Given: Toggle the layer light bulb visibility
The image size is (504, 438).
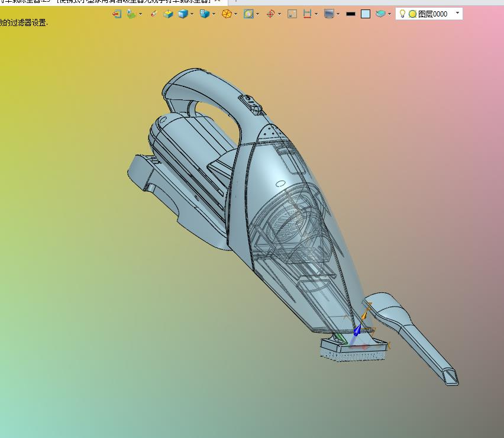Looking at the screenshot, I should point(402,14).
